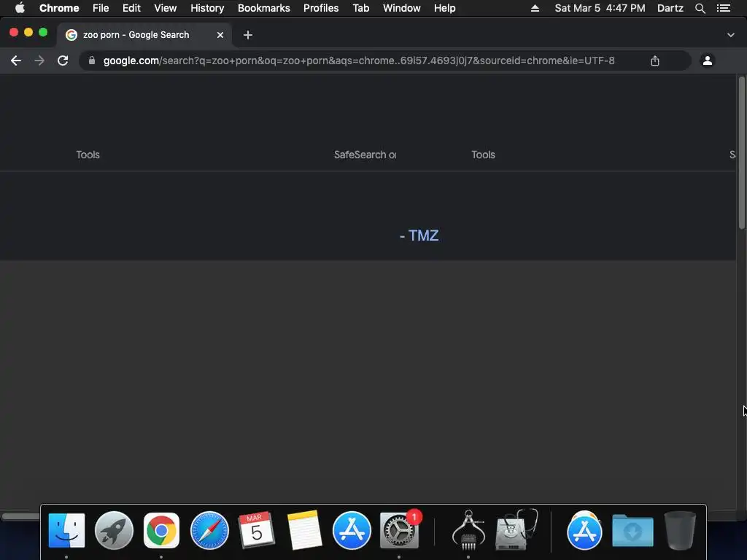View site information via lock icon

[x=92, y=61]
